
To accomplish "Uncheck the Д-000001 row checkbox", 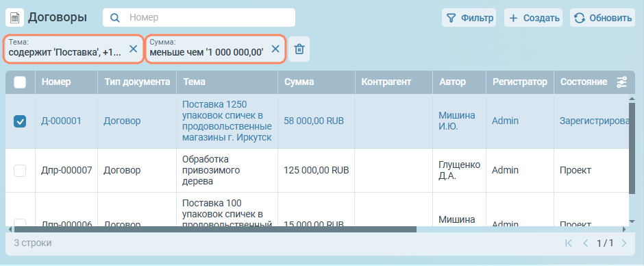I will (20, 121).
